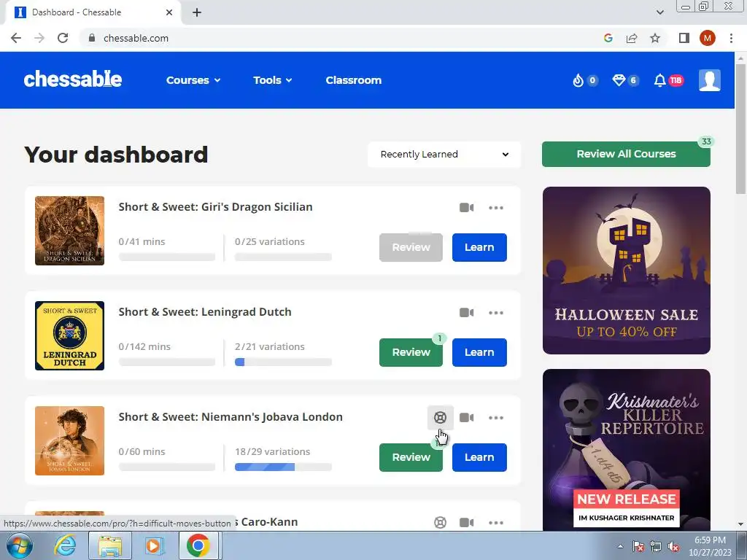The height and width of the screenshot is (560, 747).
Task: Open the user profile avatar menu
Action: (709, 80)
